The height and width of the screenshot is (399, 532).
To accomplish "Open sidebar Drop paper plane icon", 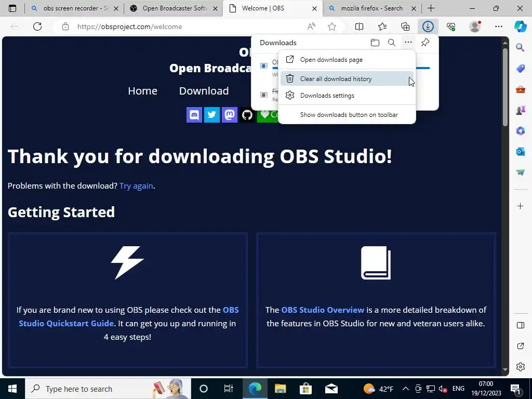I will (x=520, y=172).
